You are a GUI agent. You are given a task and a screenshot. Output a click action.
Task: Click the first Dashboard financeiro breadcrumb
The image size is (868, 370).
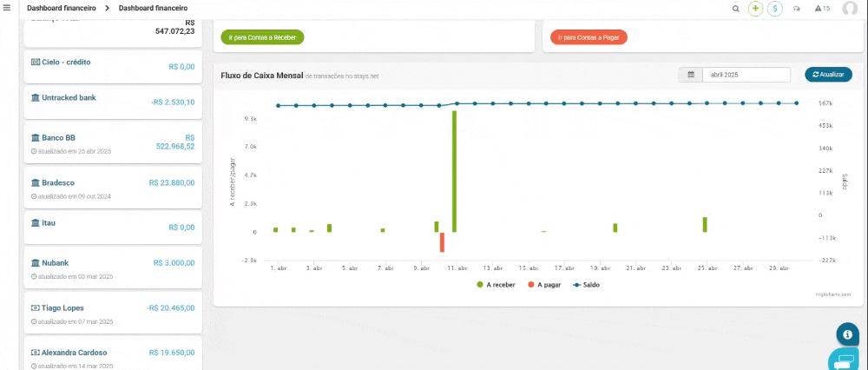(x=61, y=8)
